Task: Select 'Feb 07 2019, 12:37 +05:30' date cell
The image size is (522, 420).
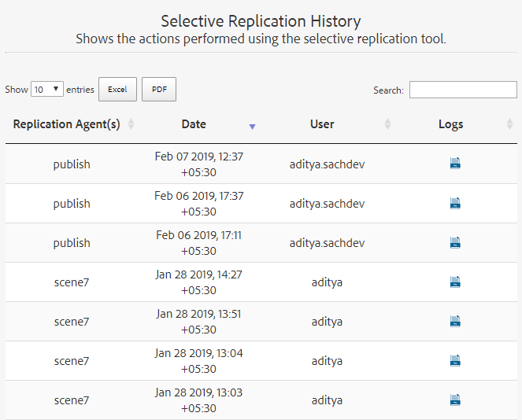Action: [x=198, y=164]
